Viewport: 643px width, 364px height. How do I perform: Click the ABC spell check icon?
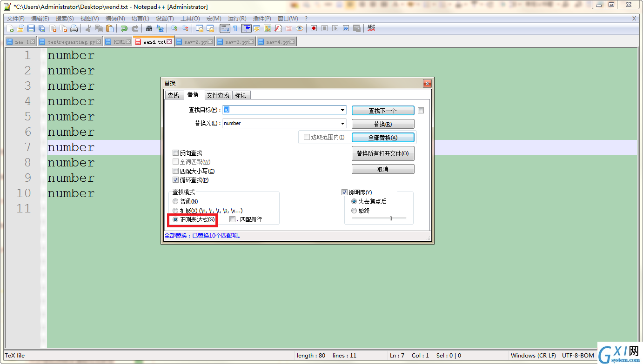click(x=371, y=28)
